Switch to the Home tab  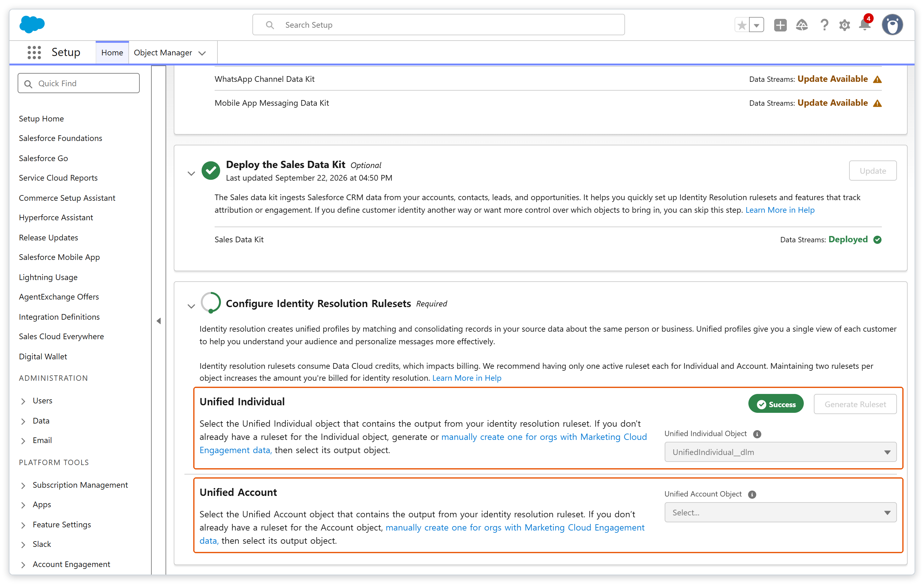[112, 53]
